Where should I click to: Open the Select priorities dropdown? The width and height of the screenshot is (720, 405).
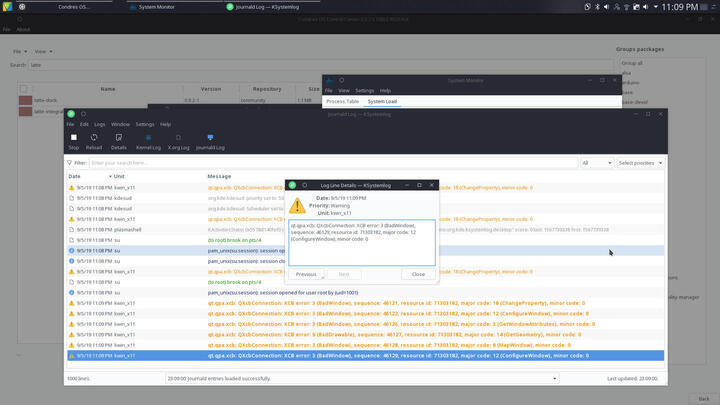tap(640, 163)
